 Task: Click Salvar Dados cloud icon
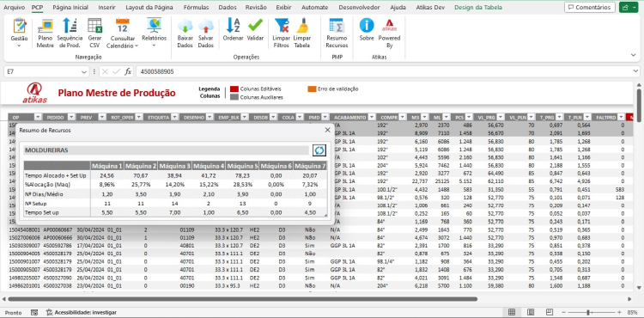coord(206,26)
